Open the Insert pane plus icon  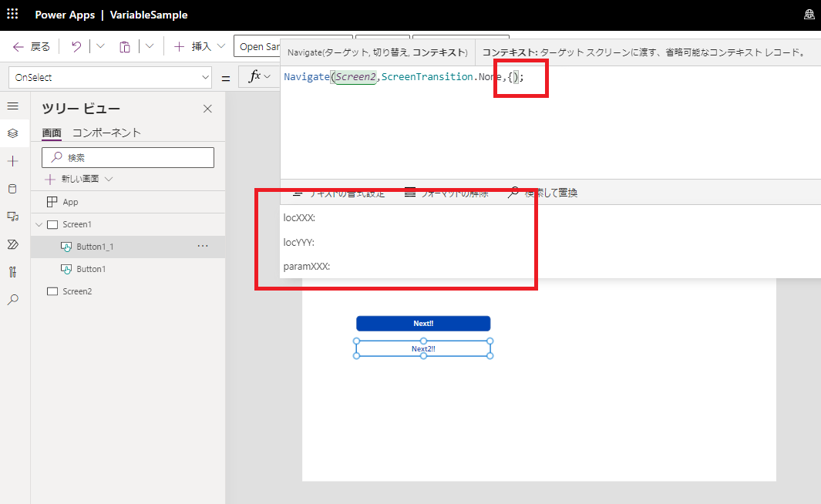pyautogui.click(x=13, y=160)
